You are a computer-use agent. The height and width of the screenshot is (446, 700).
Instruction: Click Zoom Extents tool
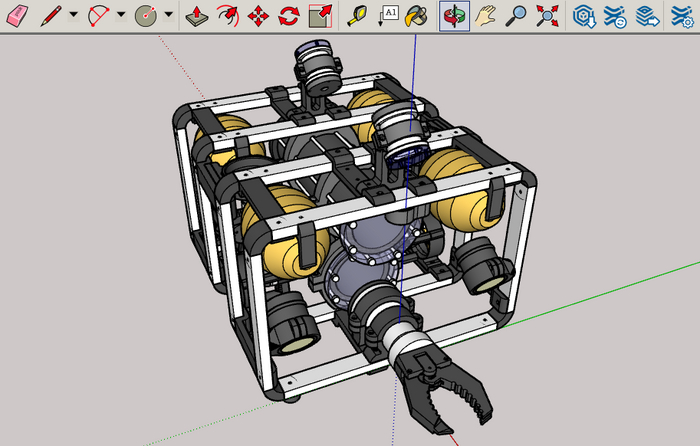[547, 15]
